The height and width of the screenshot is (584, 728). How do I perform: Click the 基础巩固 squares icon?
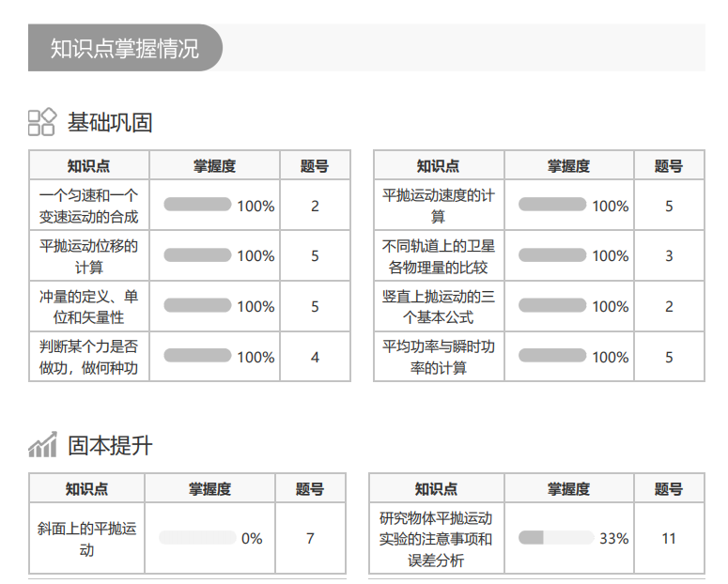click(42, 122)
